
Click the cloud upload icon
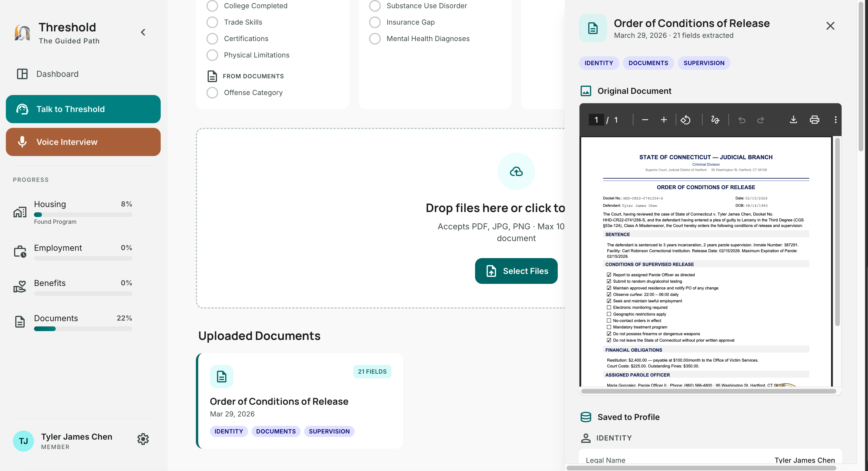516,172
